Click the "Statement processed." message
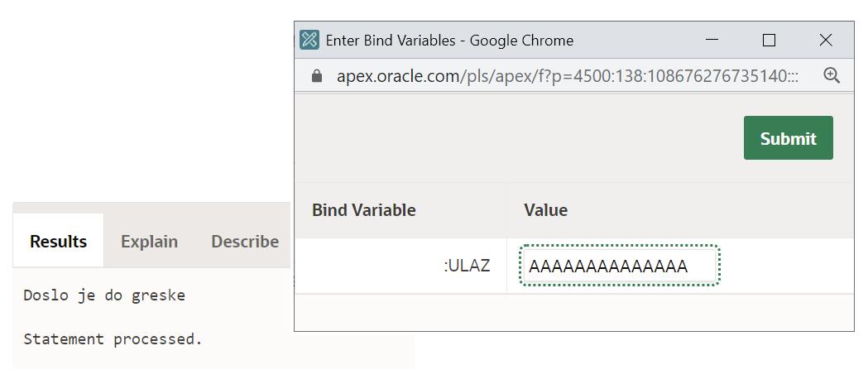Image resolution: width=868 pixels, height=384 pixels. coord(113,338)
